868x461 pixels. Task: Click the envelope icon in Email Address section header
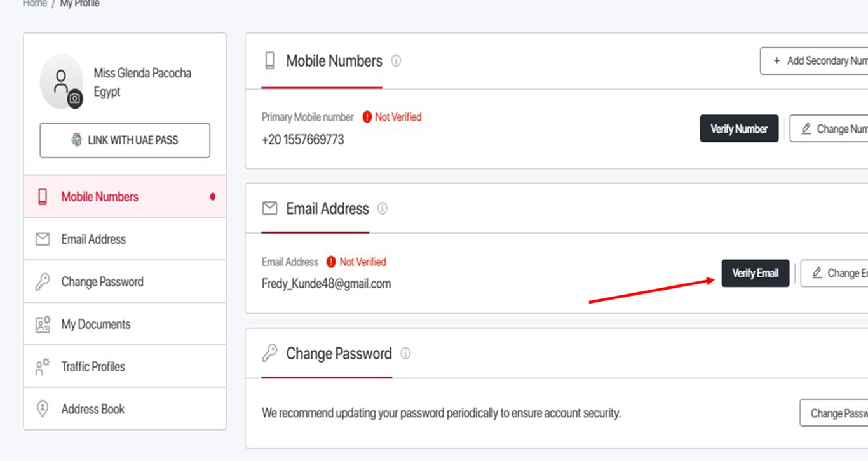pyautogui.click(x=270, y=208)
